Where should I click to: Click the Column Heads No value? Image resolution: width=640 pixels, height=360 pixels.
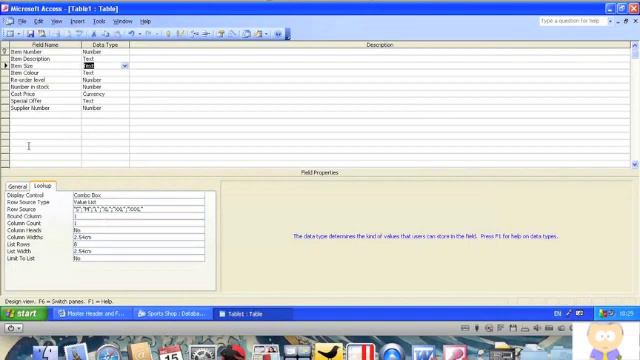139,230
